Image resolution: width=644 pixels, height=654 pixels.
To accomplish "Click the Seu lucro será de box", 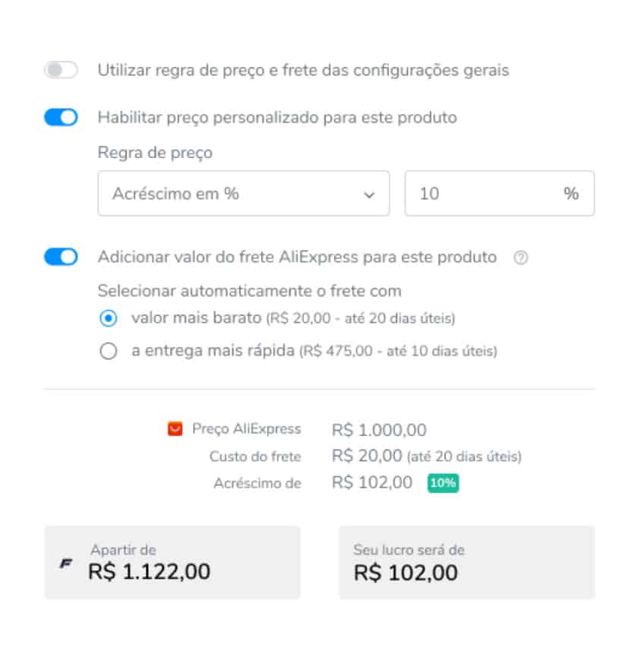I will tap(466, 562).
